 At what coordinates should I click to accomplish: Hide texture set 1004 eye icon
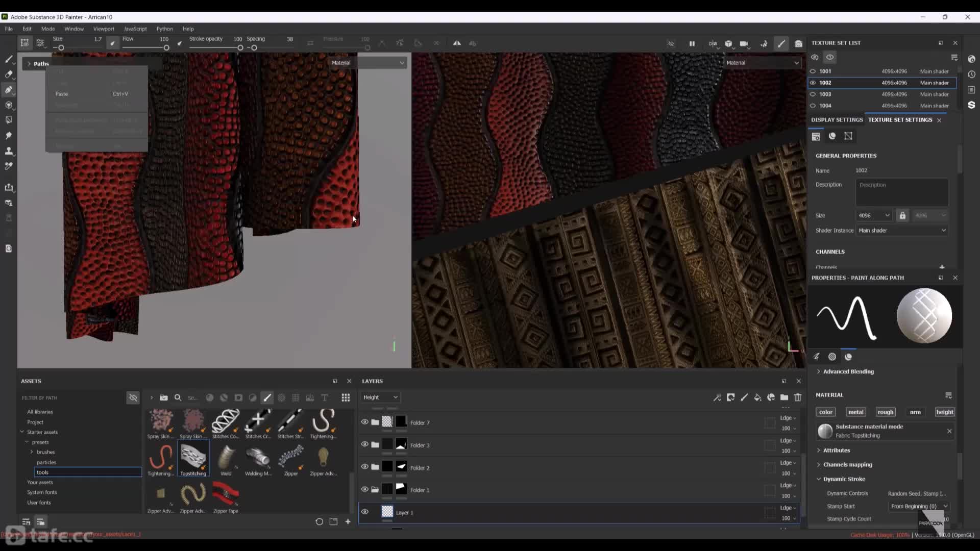coord(813,106)
